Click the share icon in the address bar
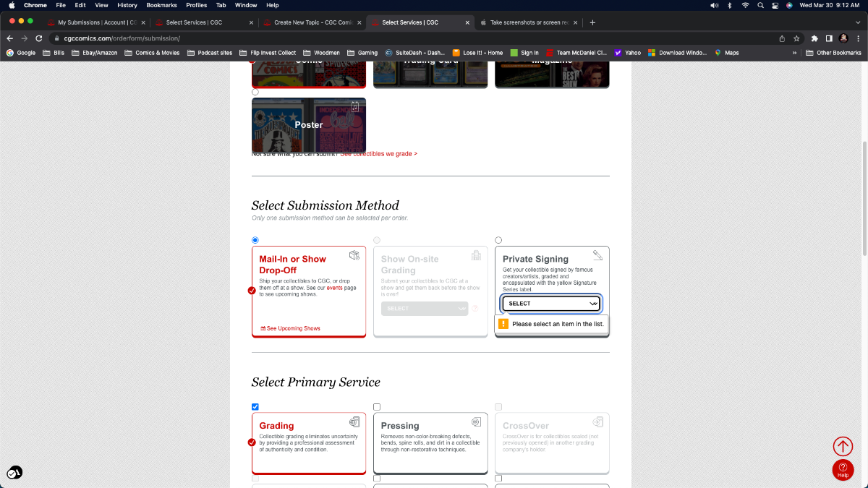The height and width of the screenshot is (488, 868). click(782, 38)
